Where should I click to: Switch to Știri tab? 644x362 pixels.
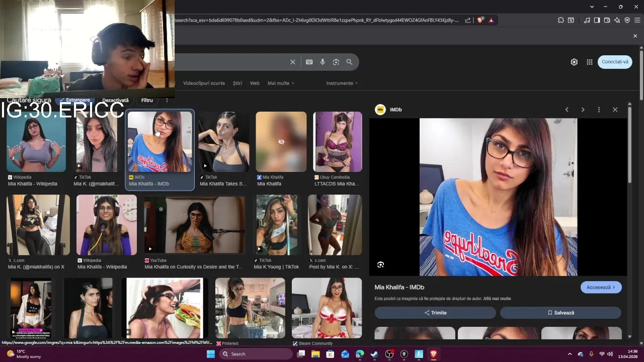pyautogui.click(x=237, y=83)
